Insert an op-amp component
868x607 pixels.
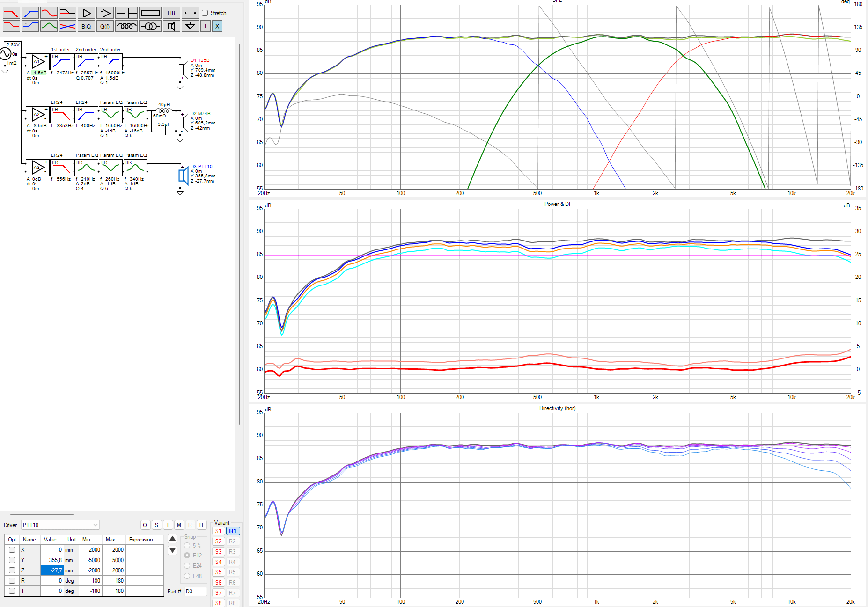tap(105, 13)
